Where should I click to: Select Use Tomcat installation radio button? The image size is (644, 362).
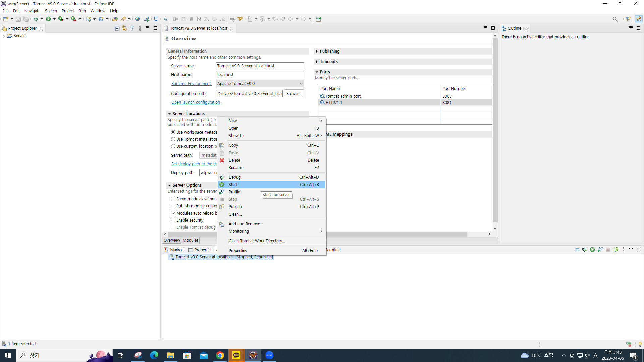click(x=173, y=139)
